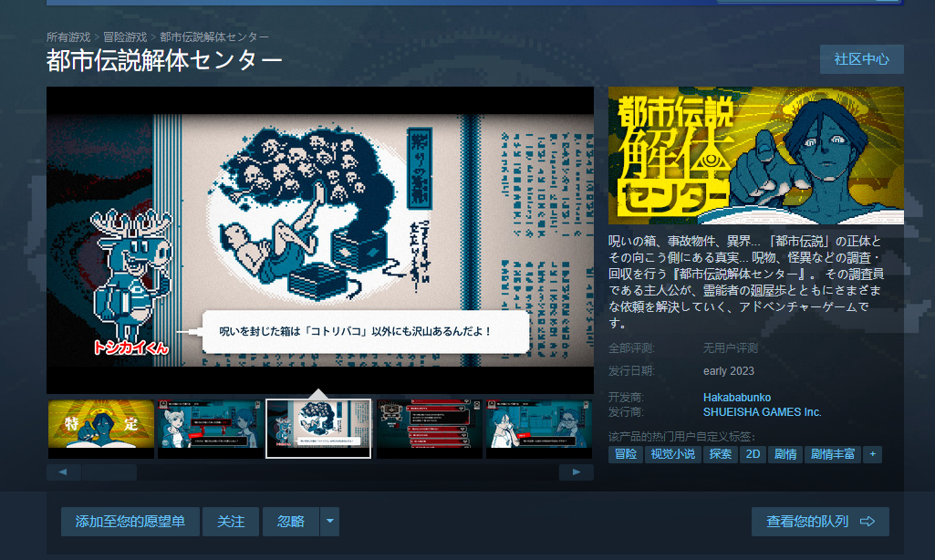
Task: Open the 冒险游戏 breadcrumb category
Action: (125, 37)
